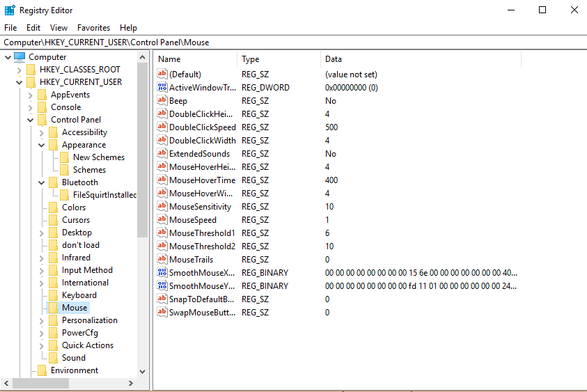Click the string icon beside MouseSpeed
This screenshot has height=392, width=587.
162,219
